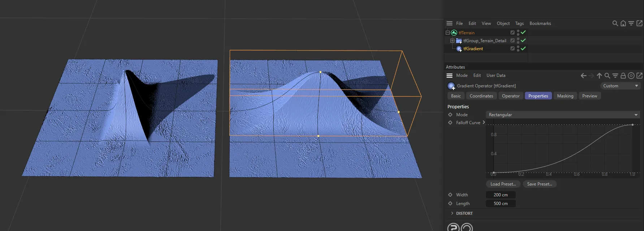Open the Attributes Edit menu

coord(477,75)
